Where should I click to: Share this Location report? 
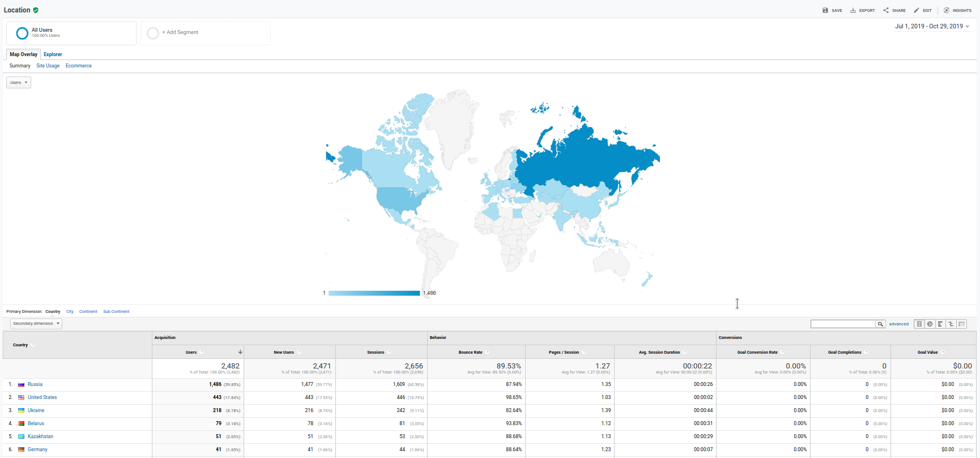pos(894,10)
